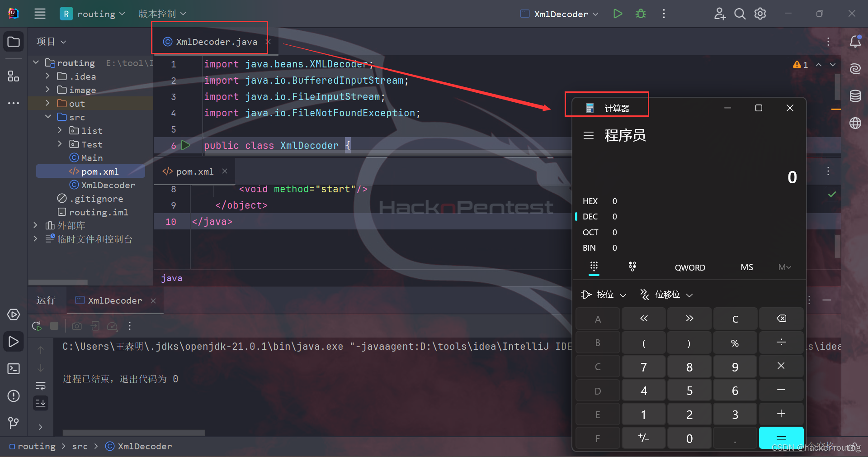Viewport: 868px width, 457px height.
Task: Open the IntelliJ main hamburger menu
Action: [x=40, y=14]
